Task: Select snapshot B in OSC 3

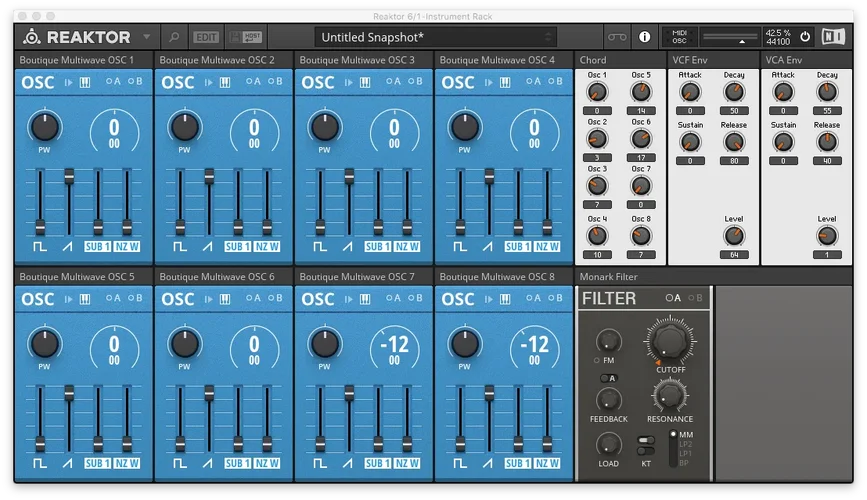Action: tap(415, 81)
